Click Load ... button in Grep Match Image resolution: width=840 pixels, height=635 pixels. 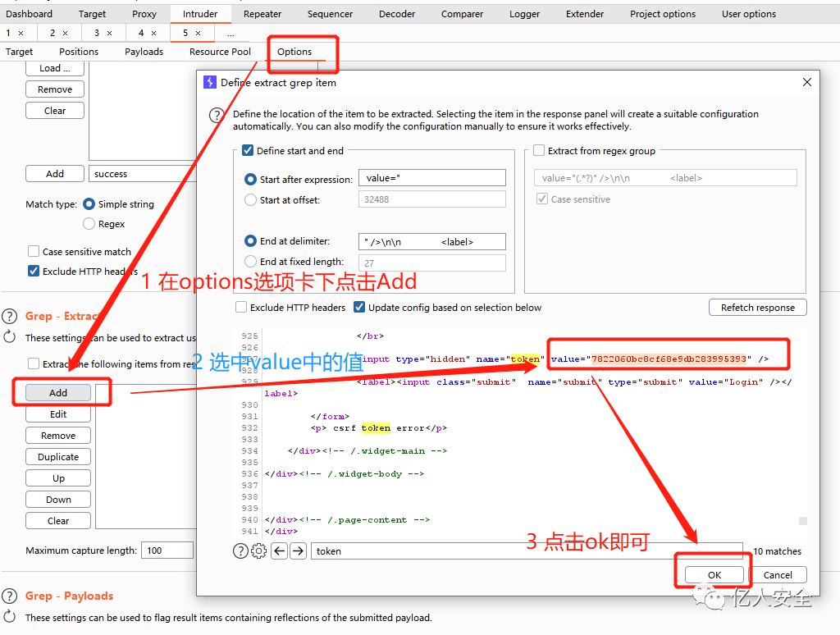click(x=55, y=68)
